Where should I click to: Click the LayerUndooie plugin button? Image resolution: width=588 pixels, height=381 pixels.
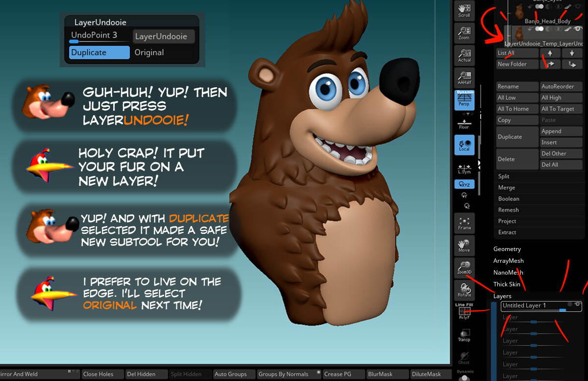(164, 36)
